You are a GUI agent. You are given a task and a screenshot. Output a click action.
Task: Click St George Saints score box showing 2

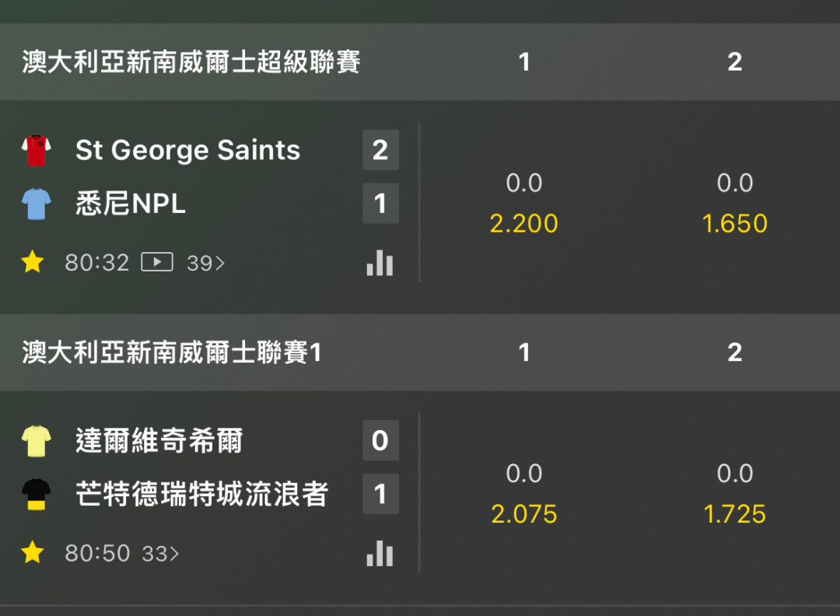pos(380,150)
